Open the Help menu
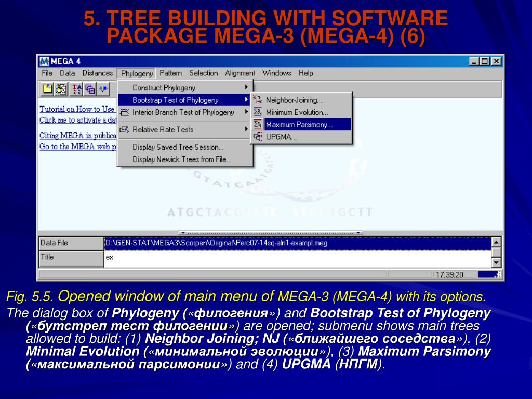The width and height of the screenshot is (532, 399). pos(305,73)
